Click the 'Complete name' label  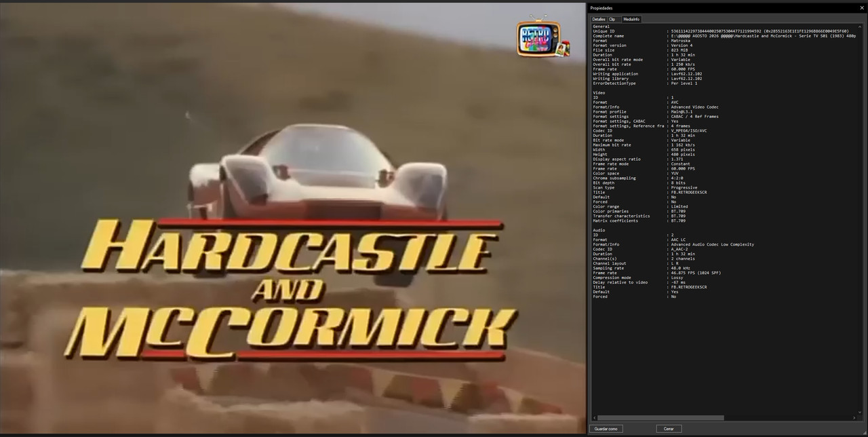point(608,36)
